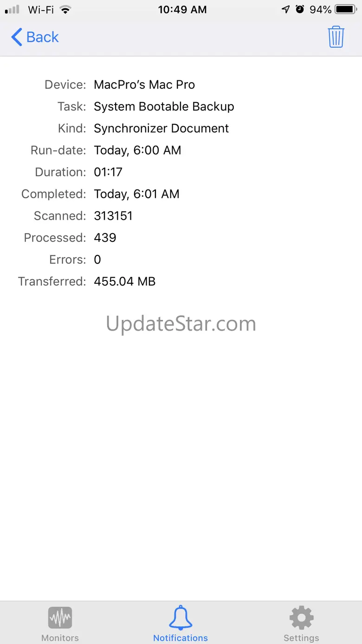Tap the Synchronizer Document kind value

pos(161,128)
